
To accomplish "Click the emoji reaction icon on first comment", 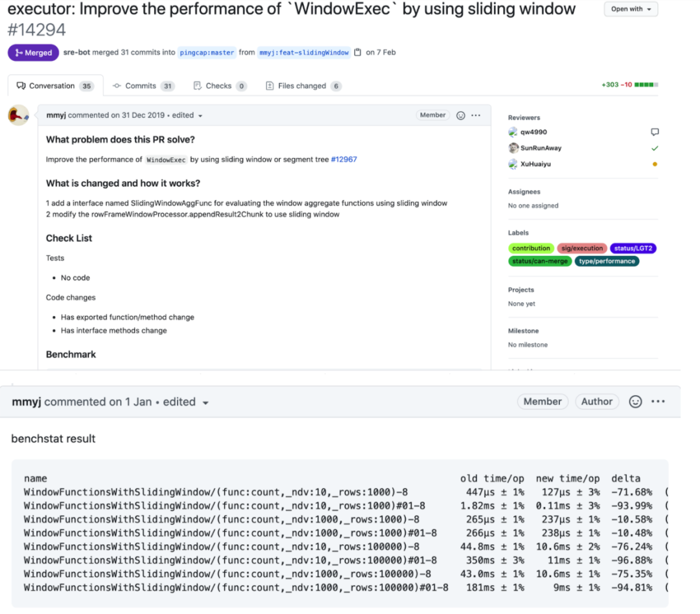I will point(461,115).
